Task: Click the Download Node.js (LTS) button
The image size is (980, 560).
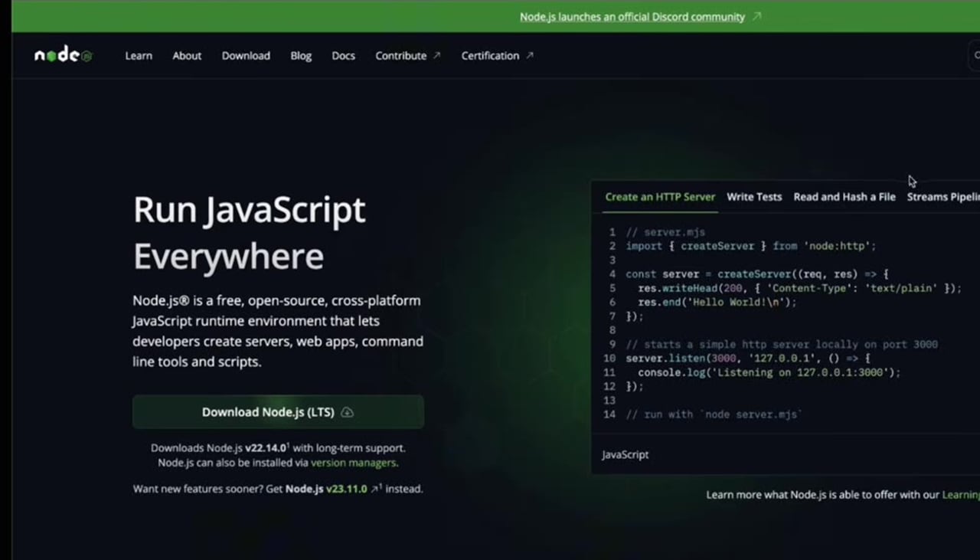Action: coord(278,412)
